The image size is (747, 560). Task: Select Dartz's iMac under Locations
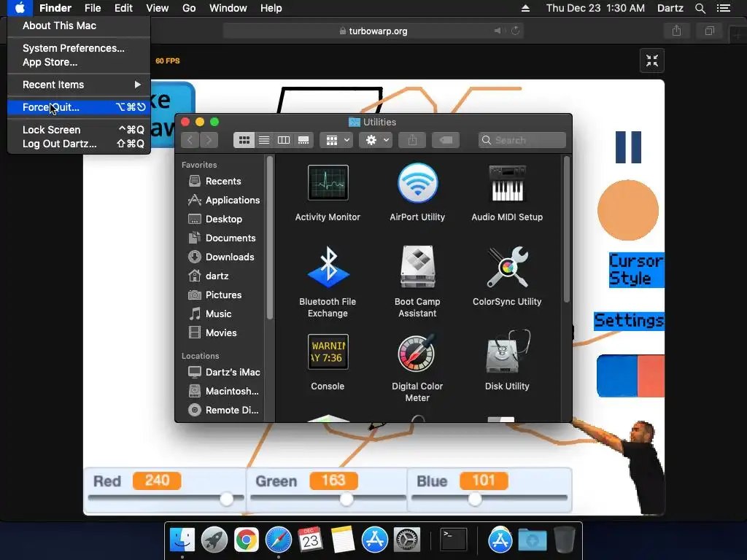pos(223,372)
